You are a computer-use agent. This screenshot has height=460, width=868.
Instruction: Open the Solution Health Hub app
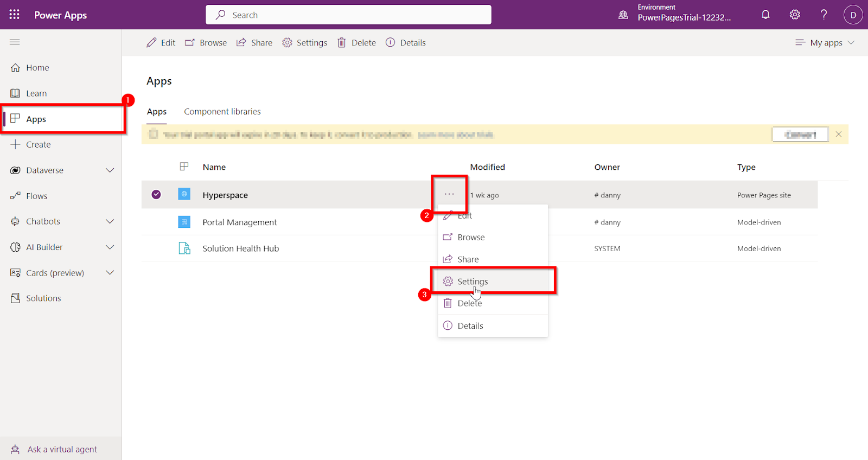tap(241, 248)
